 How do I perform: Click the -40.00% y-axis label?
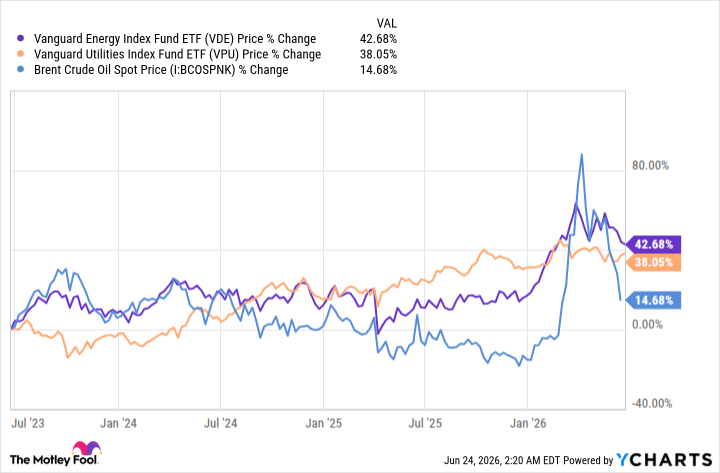(652, 403)
